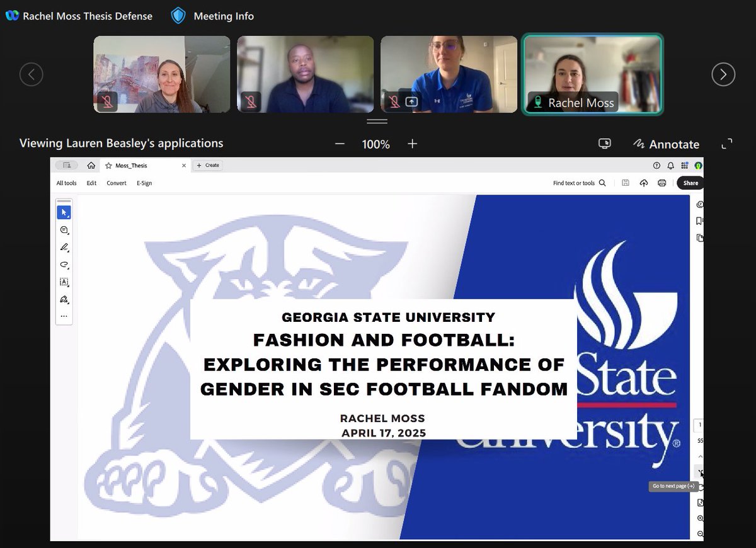Choose the Select arrow tool
This screenshot has height=548, width=756.
coord(64,212)
